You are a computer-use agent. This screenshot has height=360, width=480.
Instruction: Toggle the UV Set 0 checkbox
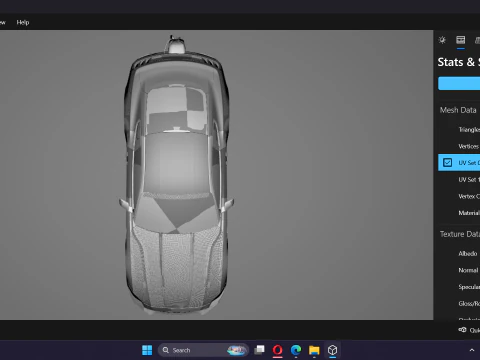tap(447, 163)
